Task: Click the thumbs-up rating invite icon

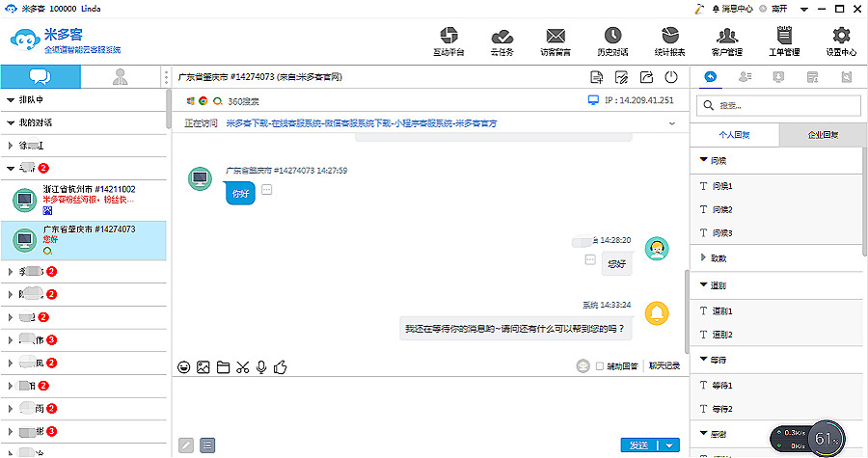Action: click(x=282, y=366)
